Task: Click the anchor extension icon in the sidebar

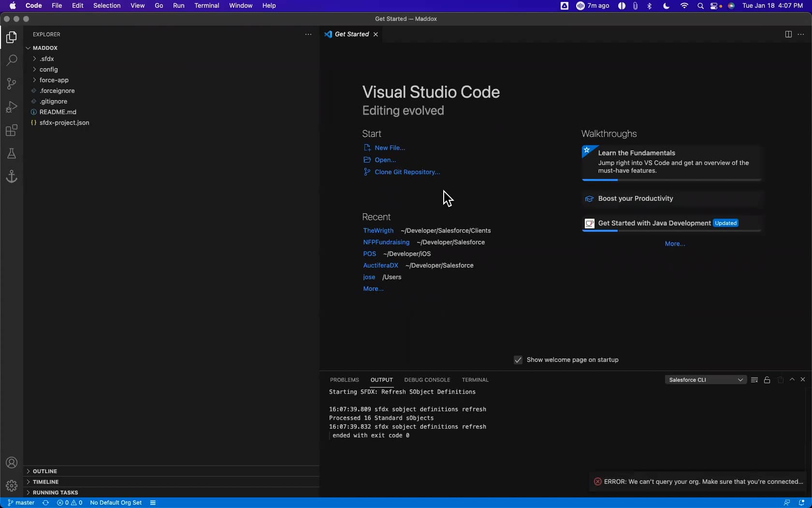Action: point(11,177)
